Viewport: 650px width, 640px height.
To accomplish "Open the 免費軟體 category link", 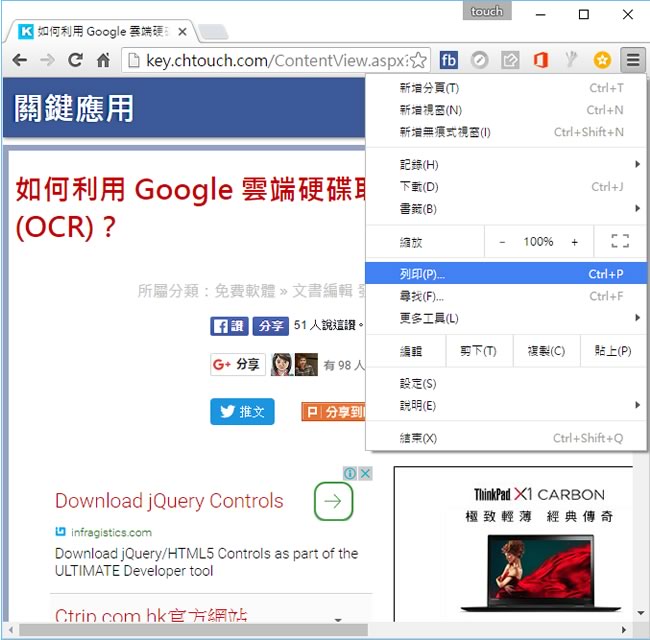I will pyautogui.click(x=245, y=291).
